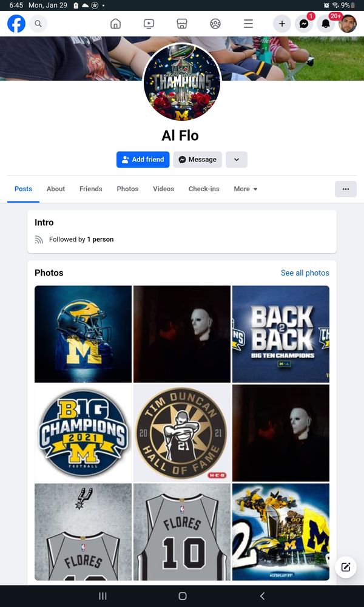
Task: Tap the plus Create icon
Action: tap(282, 24)
